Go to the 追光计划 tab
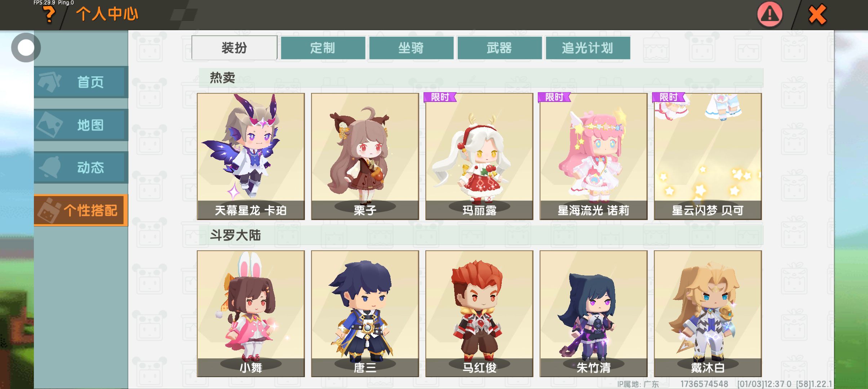The height and width of the screenshot is (389, 868). tap(588, 48)
